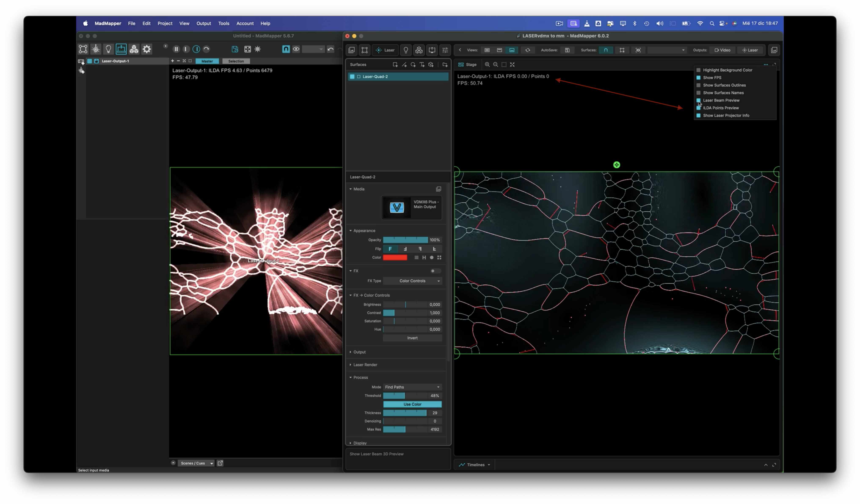
Task: Uncheck Laser Beam Preview option
Action: 698,100
